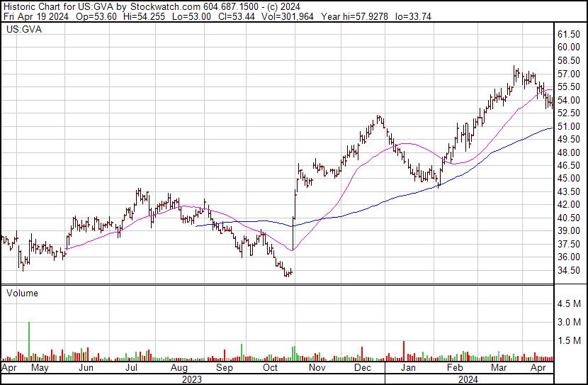Click the US:GVA label in price chart

22,30
